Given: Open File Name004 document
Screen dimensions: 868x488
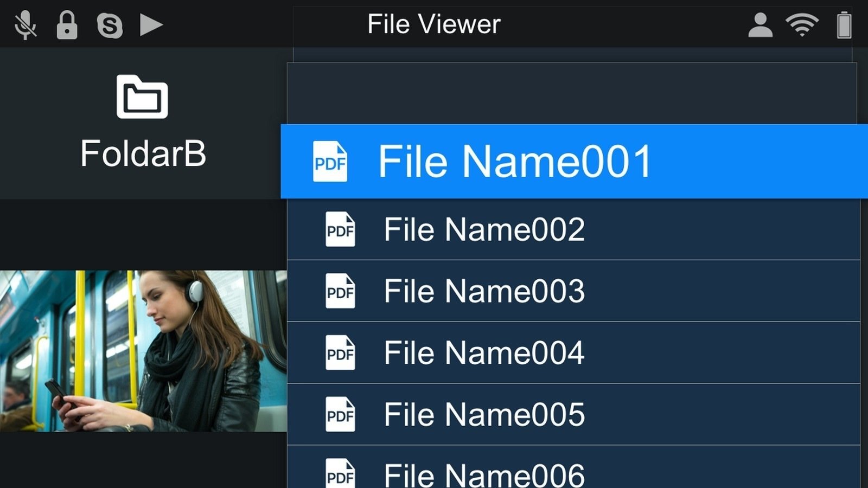Looking at the screenshot, I should [573, 353].
